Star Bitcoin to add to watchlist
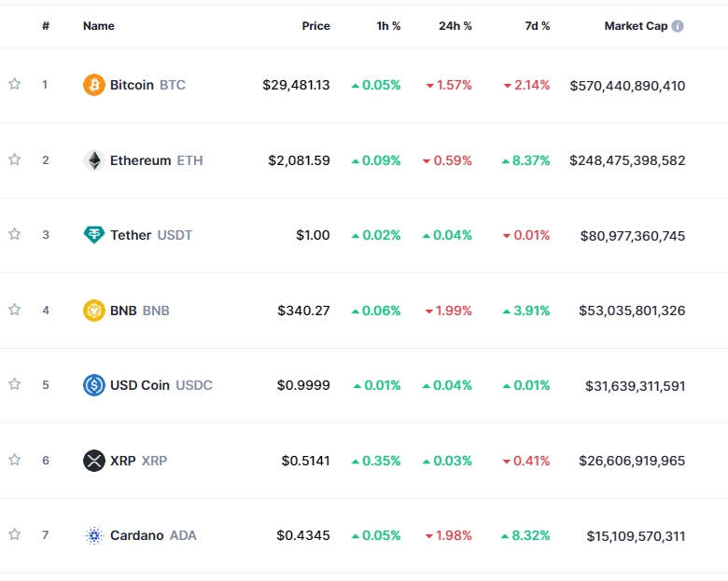 coord(15,85)
